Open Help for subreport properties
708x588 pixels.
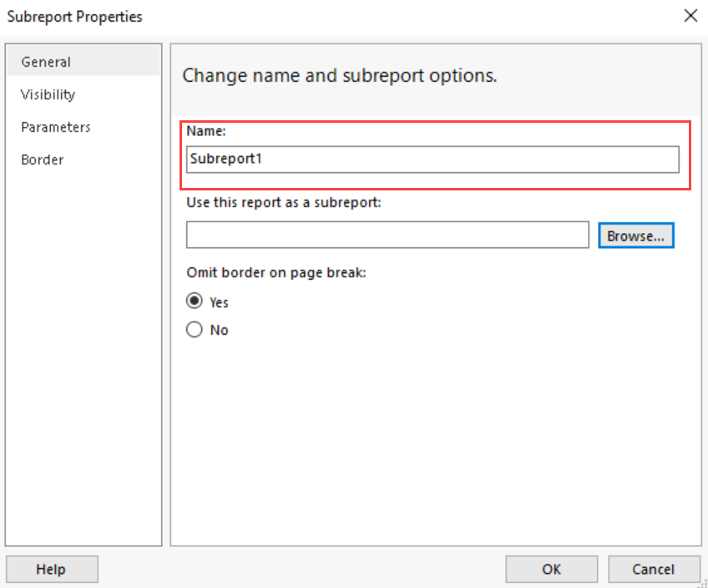coord(51,569)
